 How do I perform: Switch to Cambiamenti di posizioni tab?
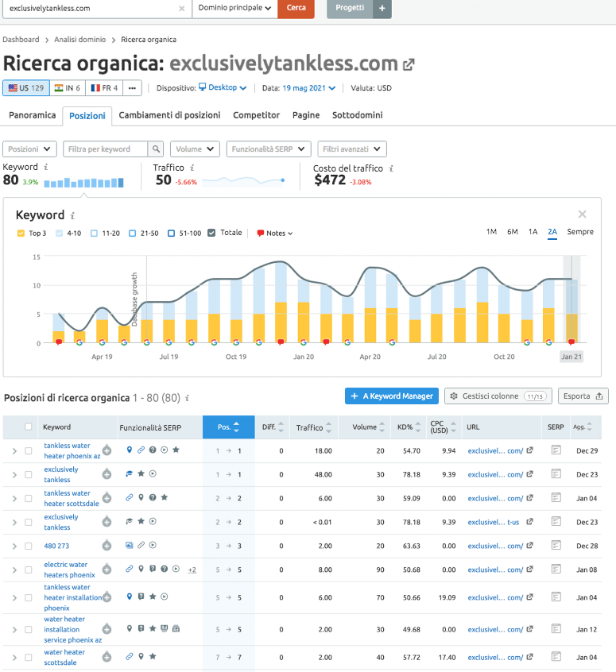pyautogui.click(x=169, y=115)
